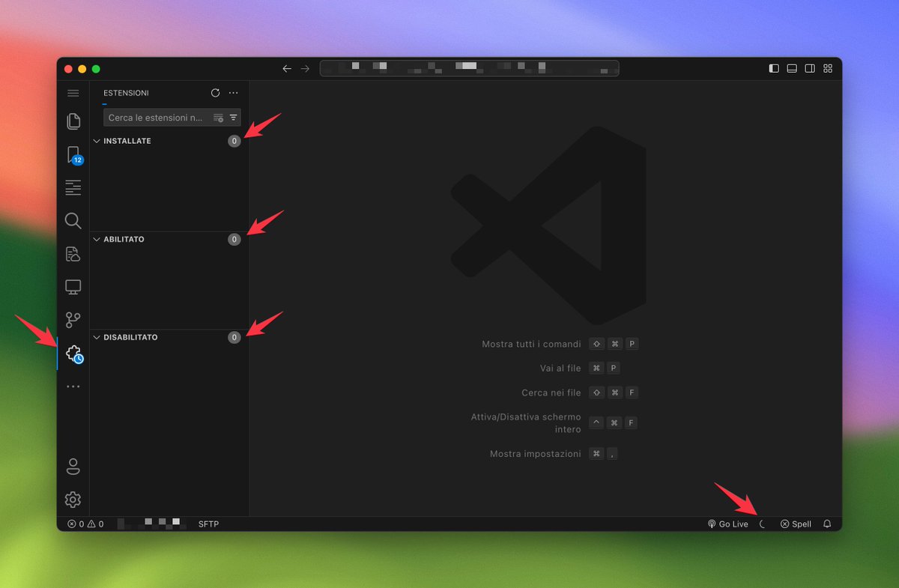
Task: Show additional views with three dots
Action: tap(73, 387)
